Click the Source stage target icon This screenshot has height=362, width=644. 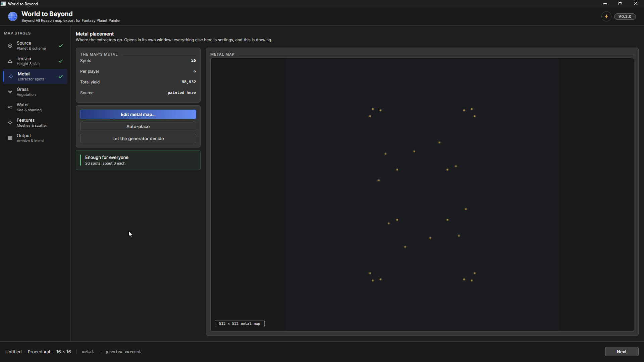tap(10, 46)
